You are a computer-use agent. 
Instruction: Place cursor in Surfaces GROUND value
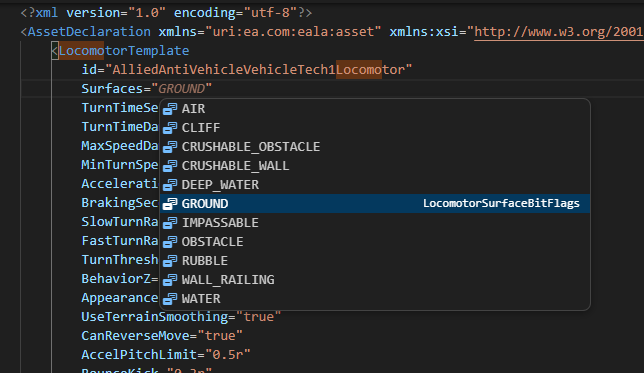(181, 89)
